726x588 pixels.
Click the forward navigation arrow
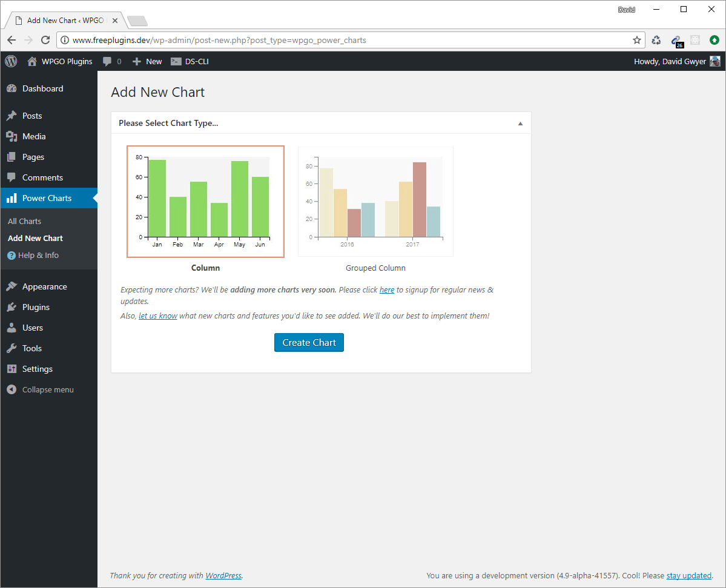tap(28, 41)
